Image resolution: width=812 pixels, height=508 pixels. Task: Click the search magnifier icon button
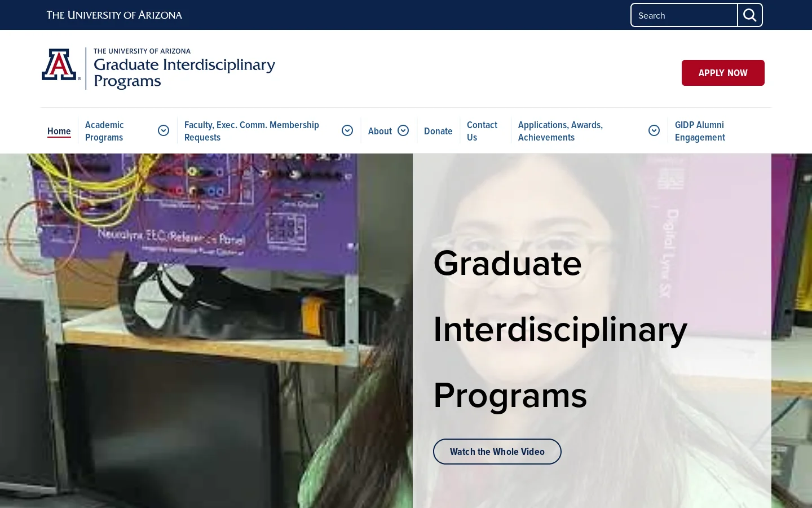click(749, 15)
